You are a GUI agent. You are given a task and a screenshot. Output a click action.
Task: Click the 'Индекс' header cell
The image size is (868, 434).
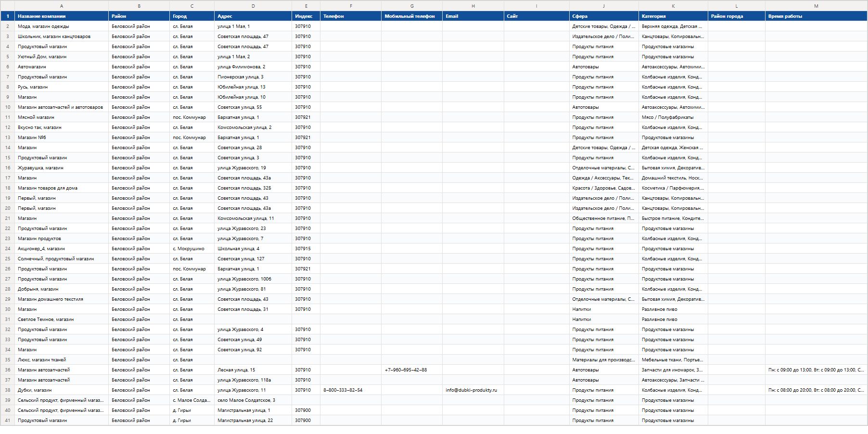point(306,16)
